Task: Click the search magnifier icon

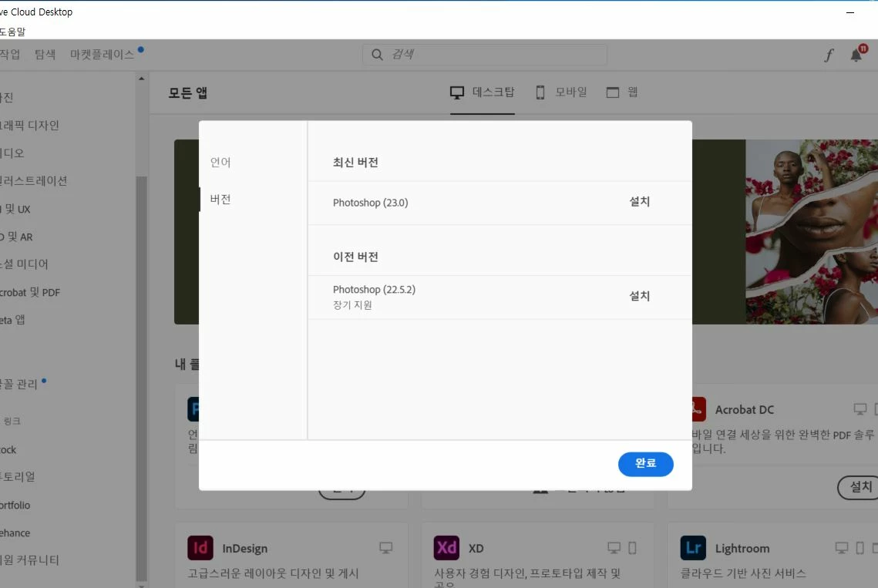Action: point(378,54)
